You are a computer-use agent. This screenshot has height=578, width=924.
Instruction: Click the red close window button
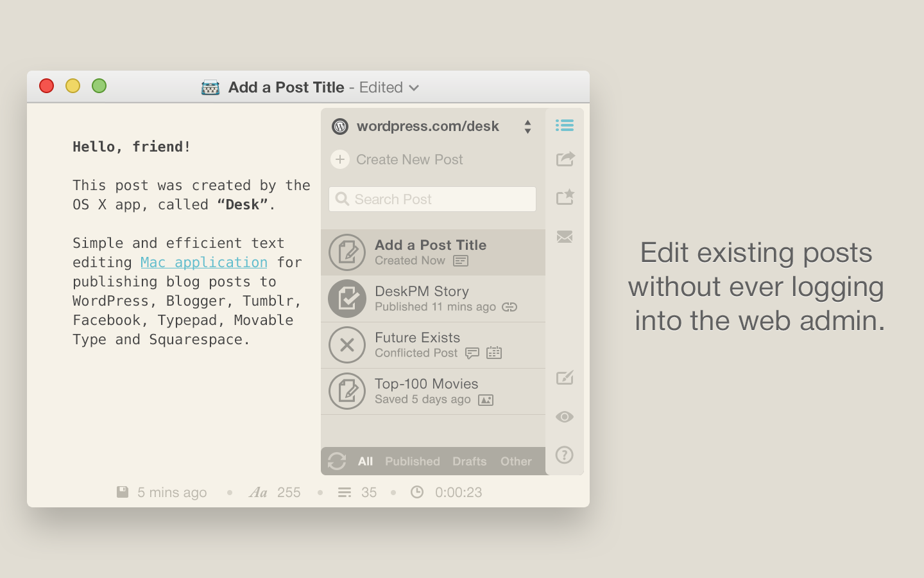[x=46, y=86]
